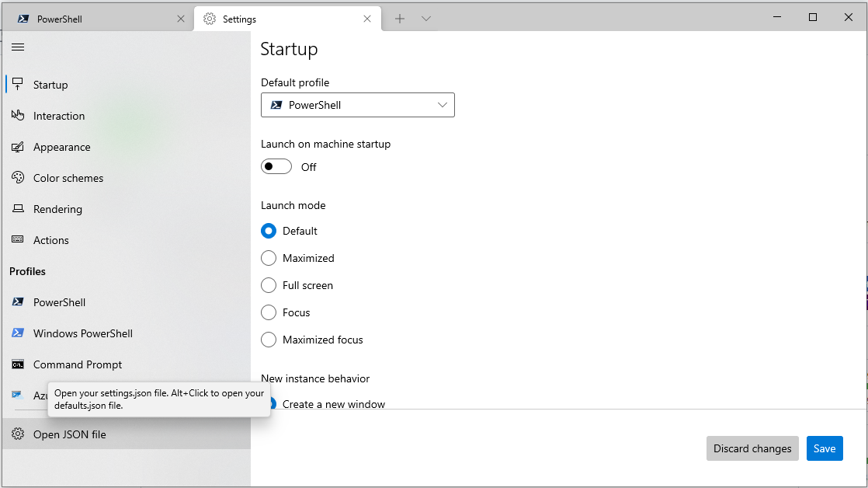Click the Launch mode label
Screen dimensions: 868x488
(293, 205)
